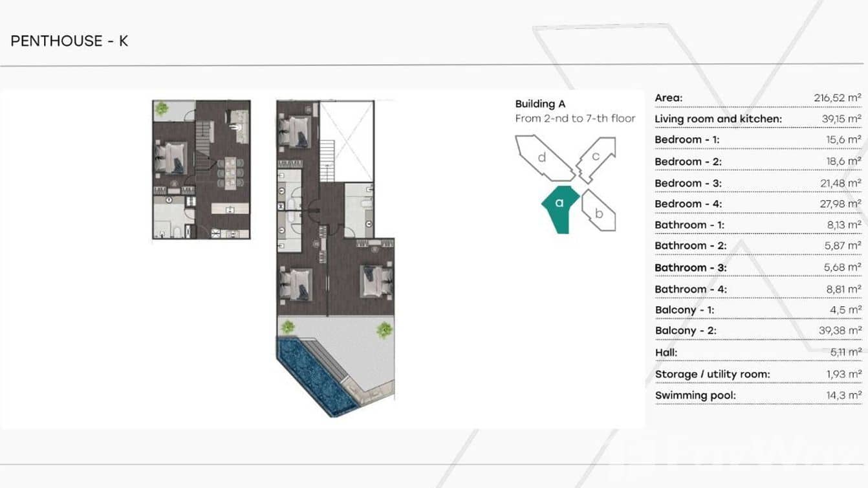Pick building 'd' outline in site map
The width and height of the screenshot is (868, 488).
coord(542,158)
